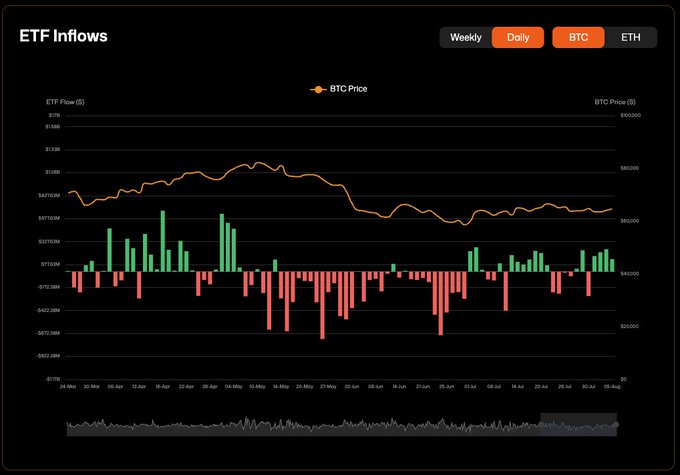
Task: Click the $100,000 price axis label
Action: [x=631, y=115]
